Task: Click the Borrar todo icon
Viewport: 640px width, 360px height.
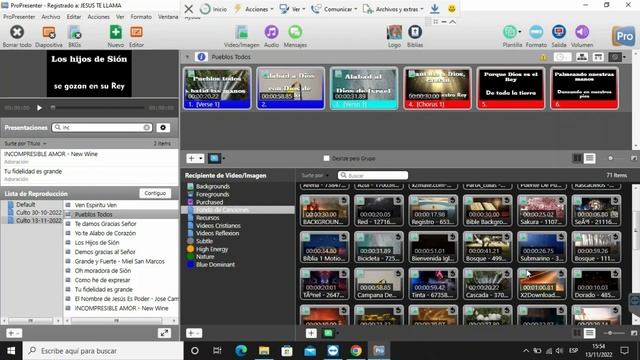Action: coord(17,32)
